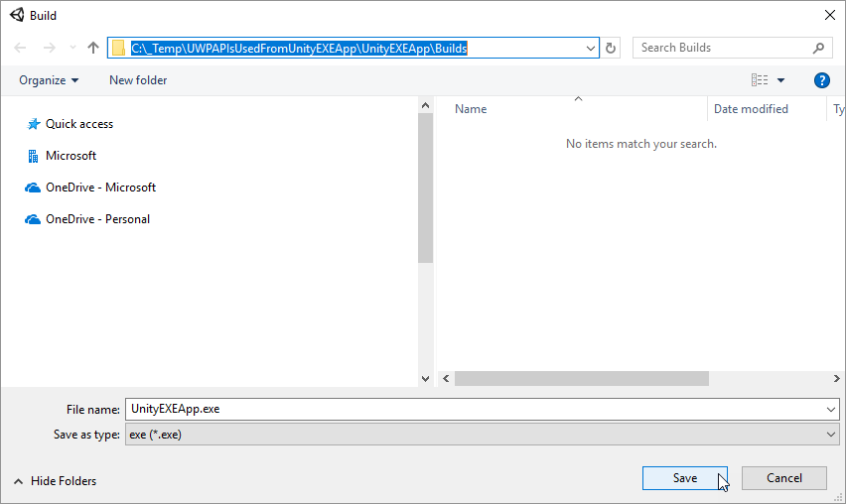Go back with the left arrow button
846x504 pixels.
pos(21,48)
